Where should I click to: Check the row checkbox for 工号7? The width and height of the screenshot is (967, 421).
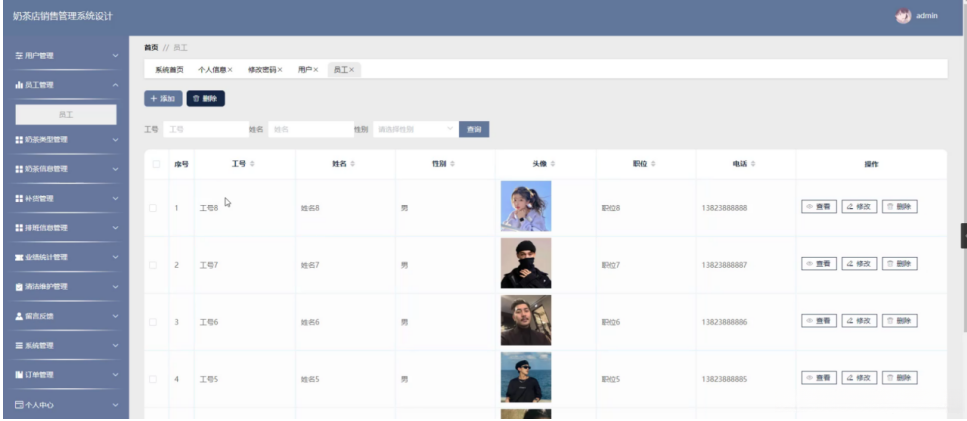(x=153, y=265)
